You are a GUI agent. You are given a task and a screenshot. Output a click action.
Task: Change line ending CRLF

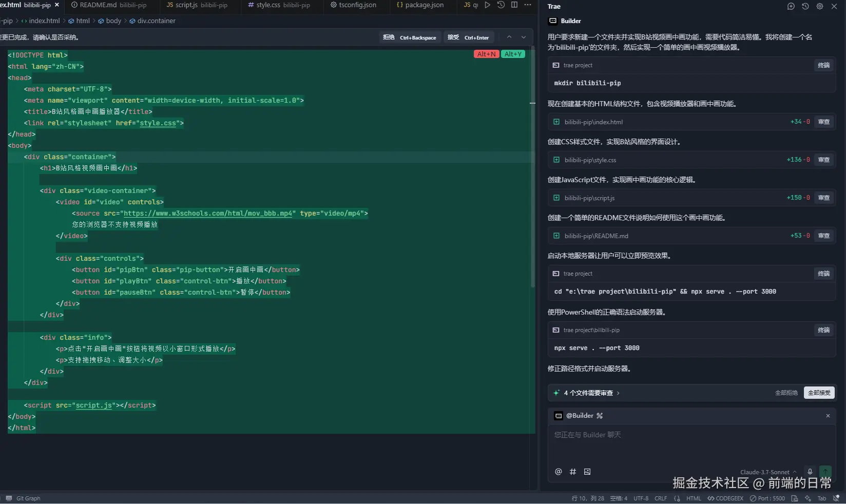click(x=661, y=498)
